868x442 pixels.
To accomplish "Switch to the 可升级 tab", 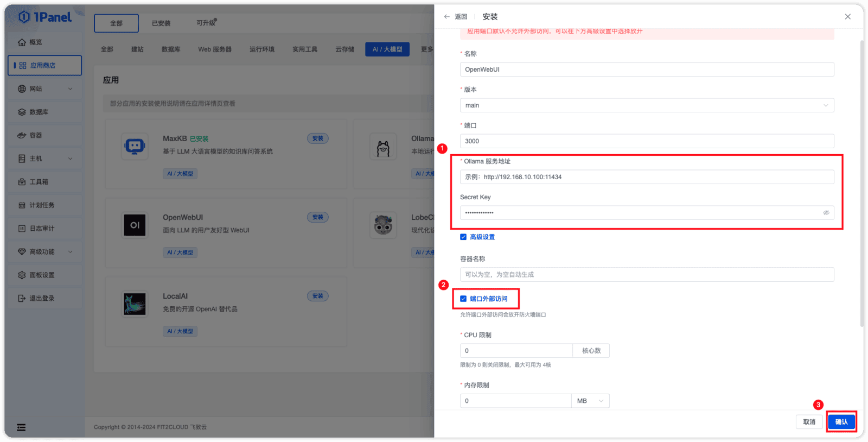I will click(x=206, y=23).
